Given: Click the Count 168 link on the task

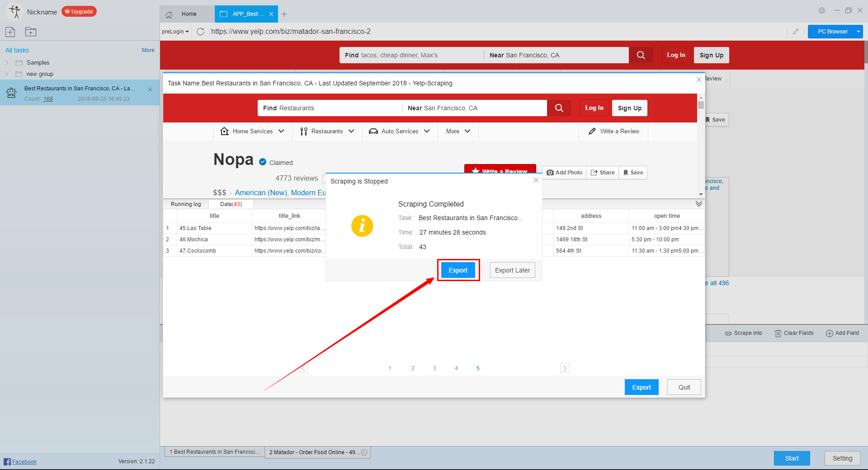Looking at the screenshot, I should (x=48, y=99).
